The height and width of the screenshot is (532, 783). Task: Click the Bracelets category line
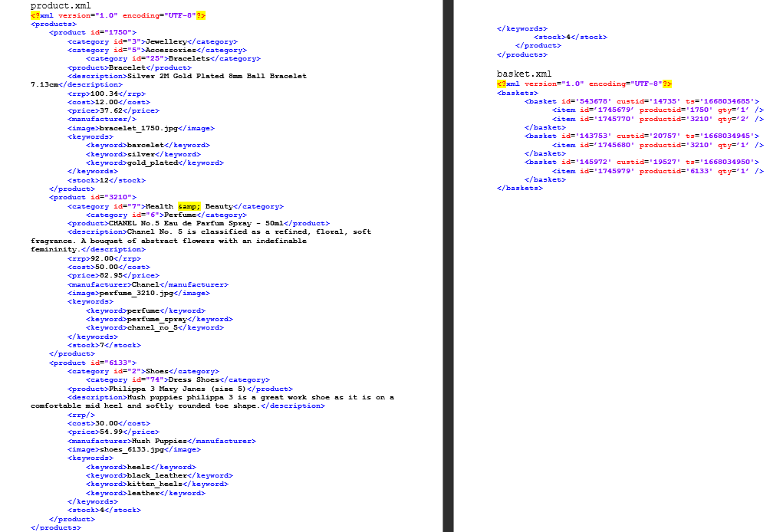pos(173,59)
